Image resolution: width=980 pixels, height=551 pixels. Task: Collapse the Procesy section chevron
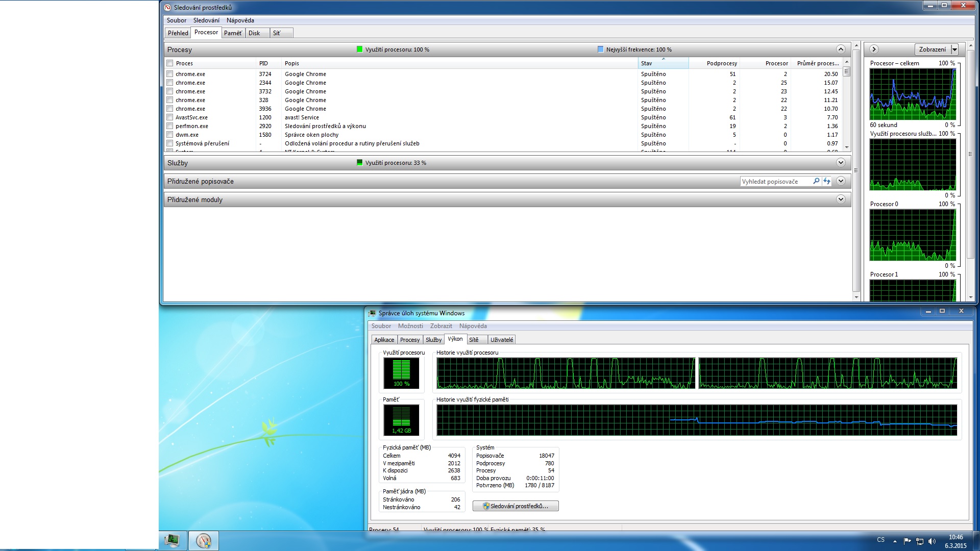click(841, 49)
